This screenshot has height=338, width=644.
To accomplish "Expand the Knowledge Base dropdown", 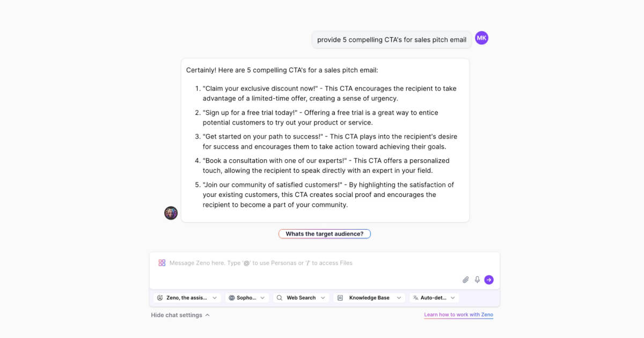I will coord(369,298).
